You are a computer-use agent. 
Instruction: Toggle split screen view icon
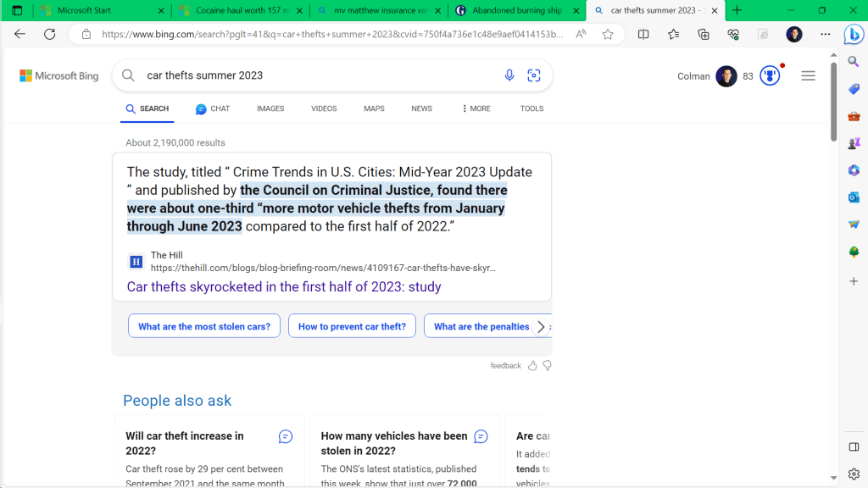coord(643,34)
